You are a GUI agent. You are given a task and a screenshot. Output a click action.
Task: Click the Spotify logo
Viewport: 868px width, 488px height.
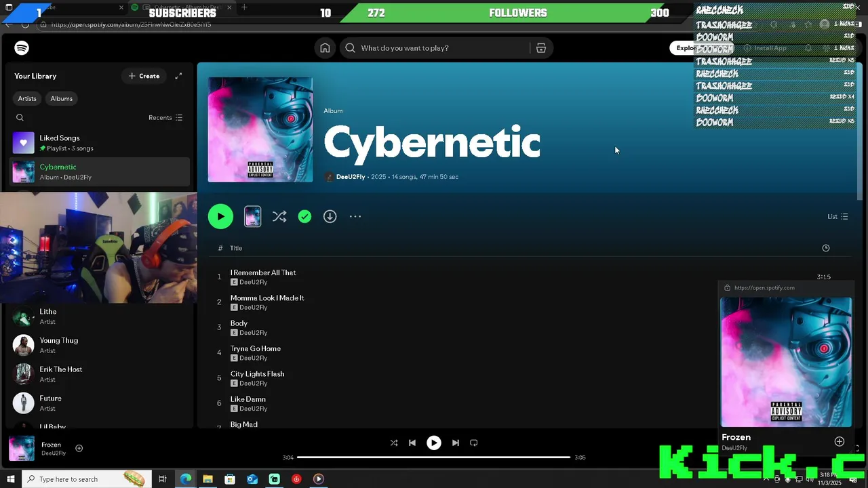pyautogui.click(x=22, y=48)
